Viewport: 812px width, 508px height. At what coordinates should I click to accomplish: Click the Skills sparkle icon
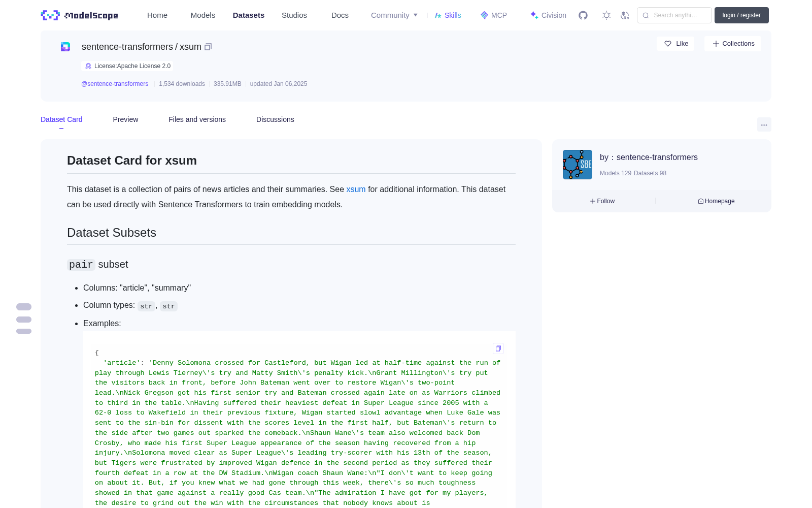tap(438, 15)
